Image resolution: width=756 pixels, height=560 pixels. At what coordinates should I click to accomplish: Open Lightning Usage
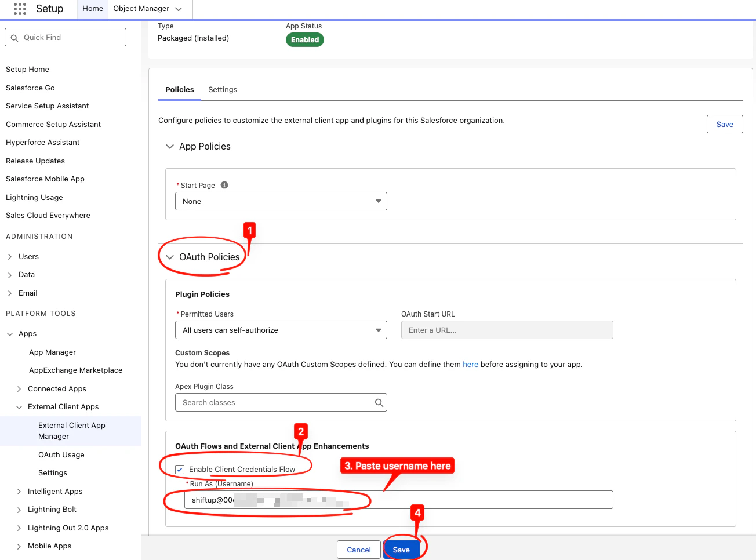34,198
